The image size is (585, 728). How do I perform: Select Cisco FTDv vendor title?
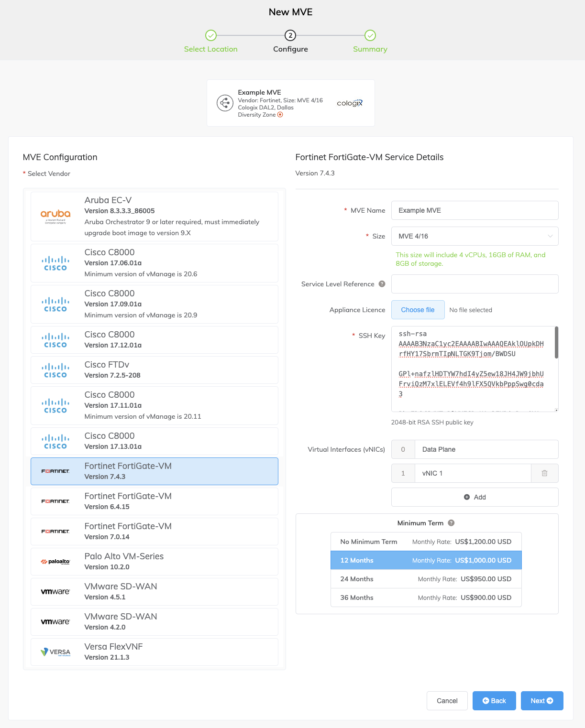point(107,365)
